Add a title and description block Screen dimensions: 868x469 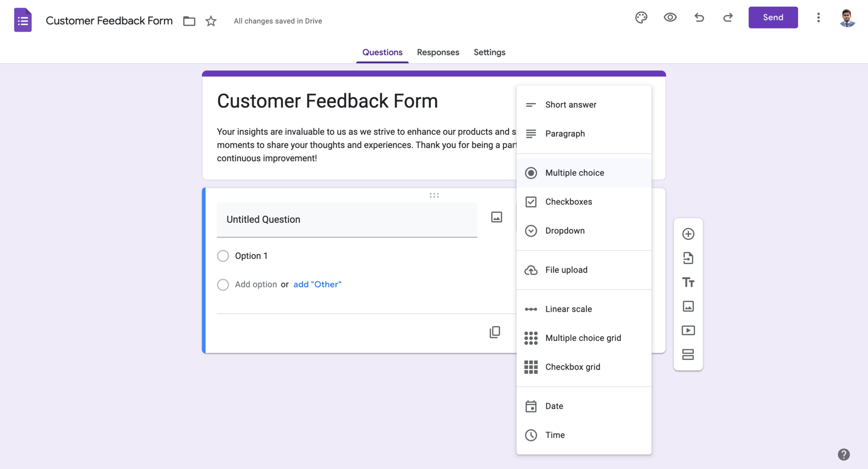click(688, 282)
